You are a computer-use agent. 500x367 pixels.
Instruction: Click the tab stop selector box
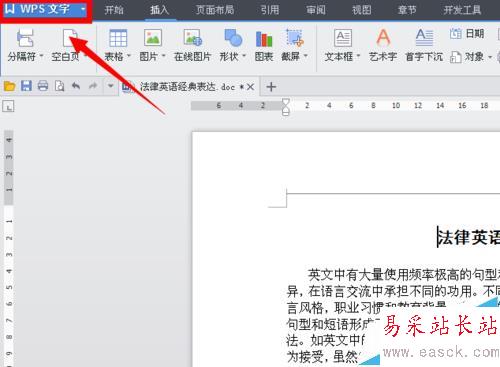tap(8, 106)
